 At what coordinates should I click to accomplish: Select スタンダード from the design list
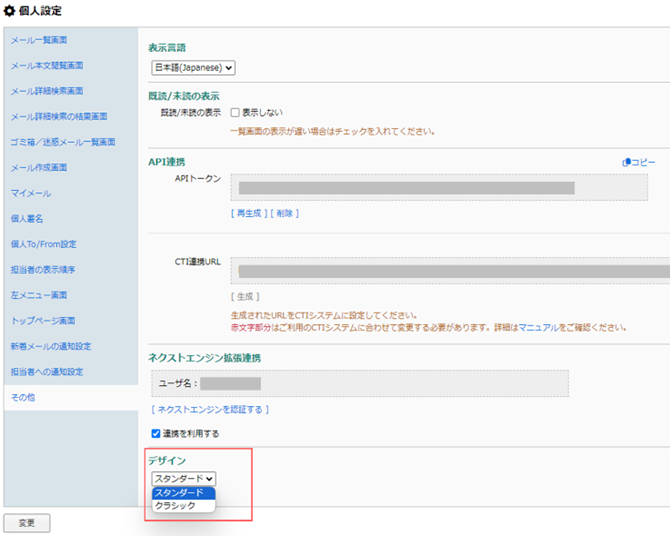[180, 493]
